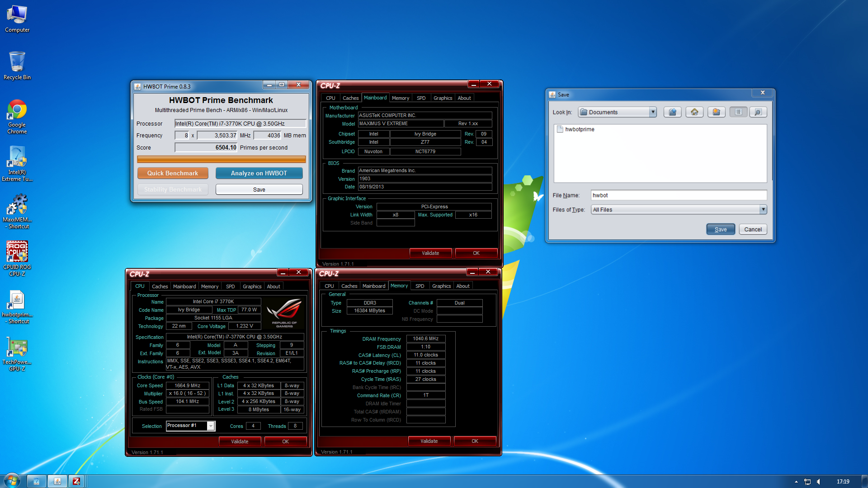Image resolution: width=868 pixels, height=488 pixels.
Task: Click Validate in the Mainboard CPU-Z window
Action: [x=430, y=253]
